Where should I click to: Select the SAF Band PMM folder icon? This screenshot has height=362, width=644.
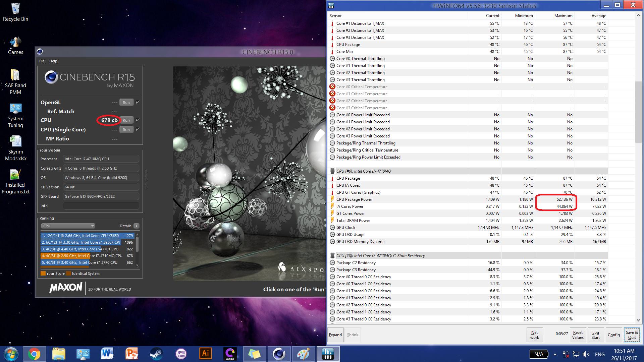(15, 82)
